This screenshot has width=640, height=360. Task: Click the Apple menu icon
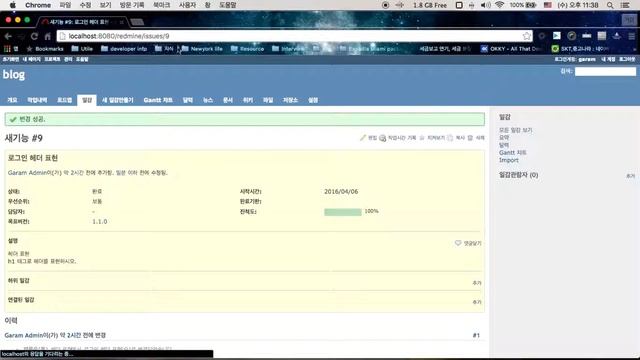(13, 5)
